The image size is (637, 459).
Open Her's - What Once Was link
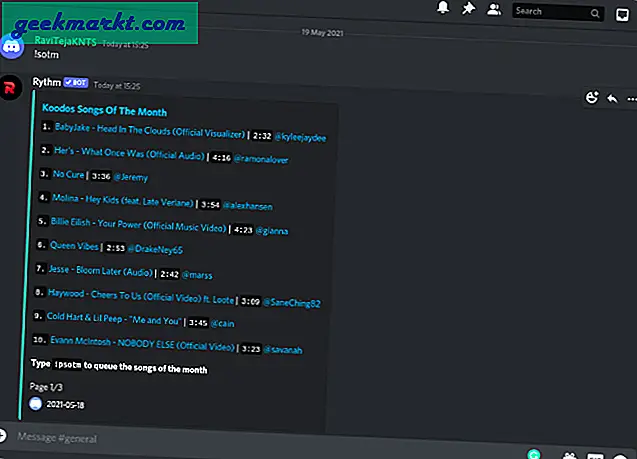pyautogui.click(x=129, y=153)
